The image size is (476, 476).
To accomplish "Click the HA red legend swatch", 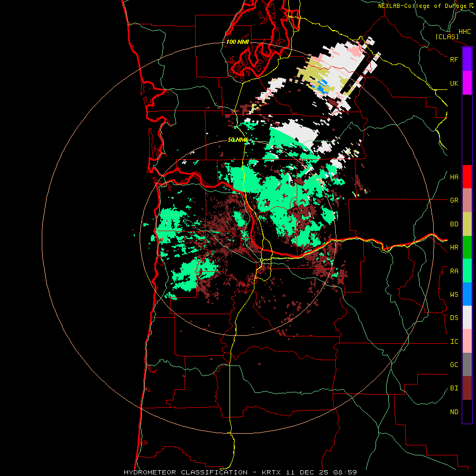I will pyautogui.click(x=467, y=177).
